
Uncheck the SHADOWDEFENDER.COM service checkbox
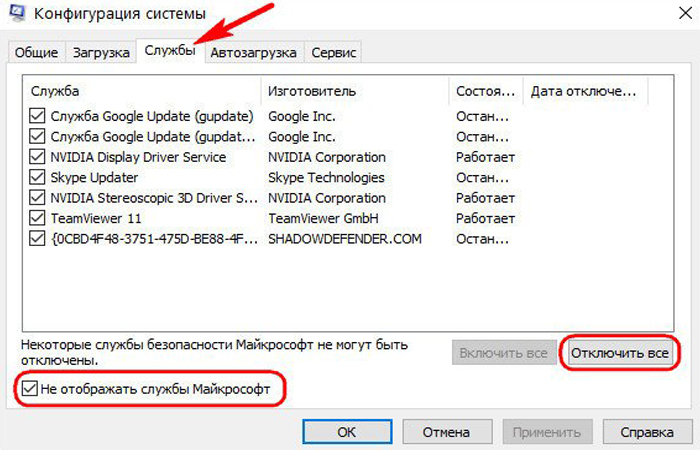(x=38, y=239)
